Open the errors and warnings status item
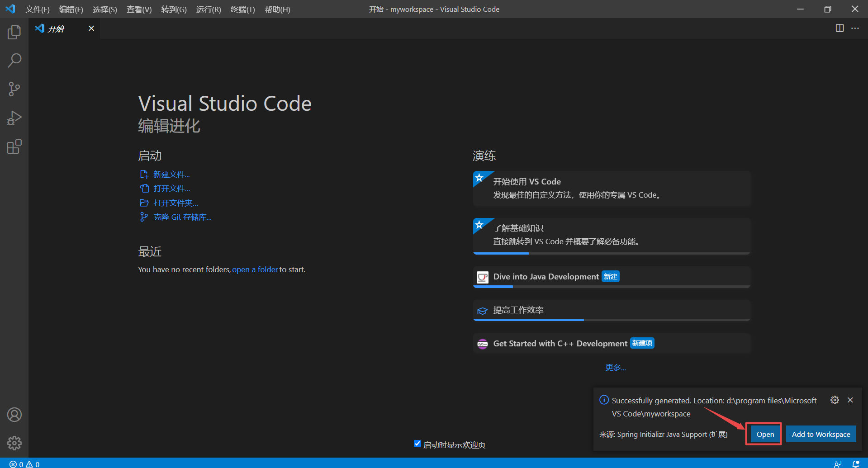This screenshot has width=868, height=468. click(24, 464)
